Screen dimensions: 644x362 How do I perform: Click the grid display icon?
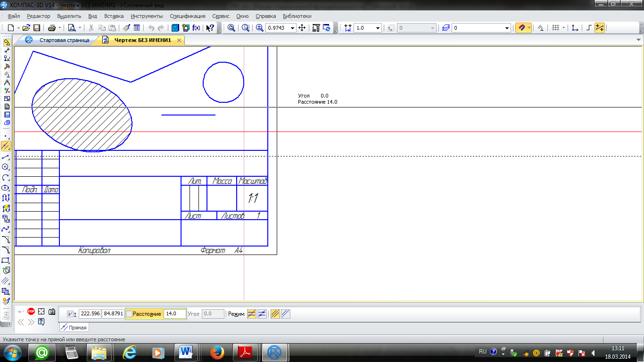point(556,28)
